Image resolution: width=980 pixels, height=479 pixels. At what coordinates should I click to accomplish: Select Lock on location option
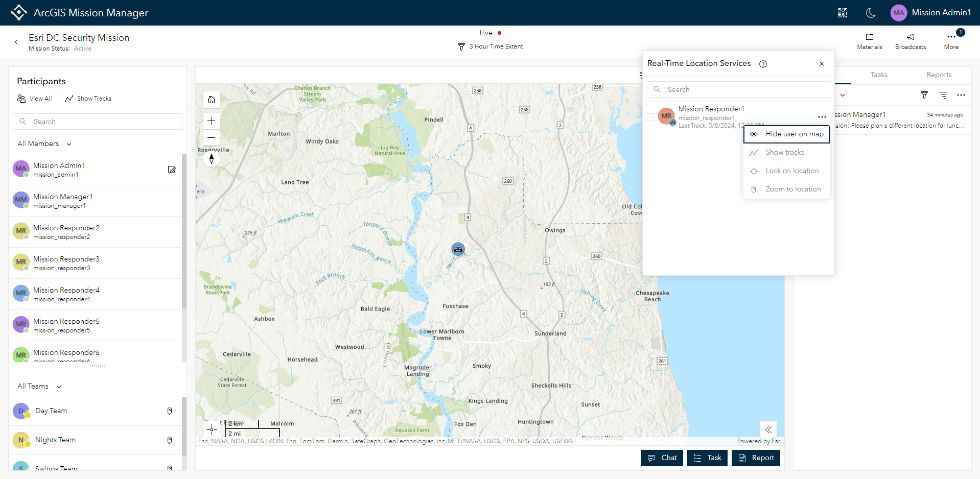pyautogui.click(x=786, y=171)
